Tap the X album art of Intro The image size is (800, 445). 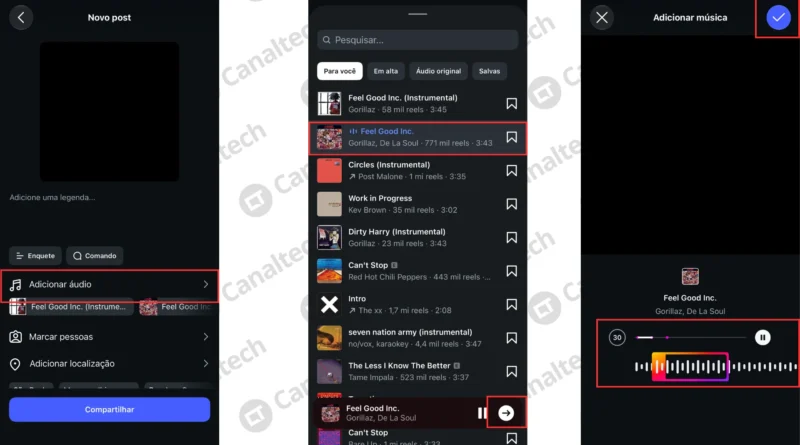329,305
